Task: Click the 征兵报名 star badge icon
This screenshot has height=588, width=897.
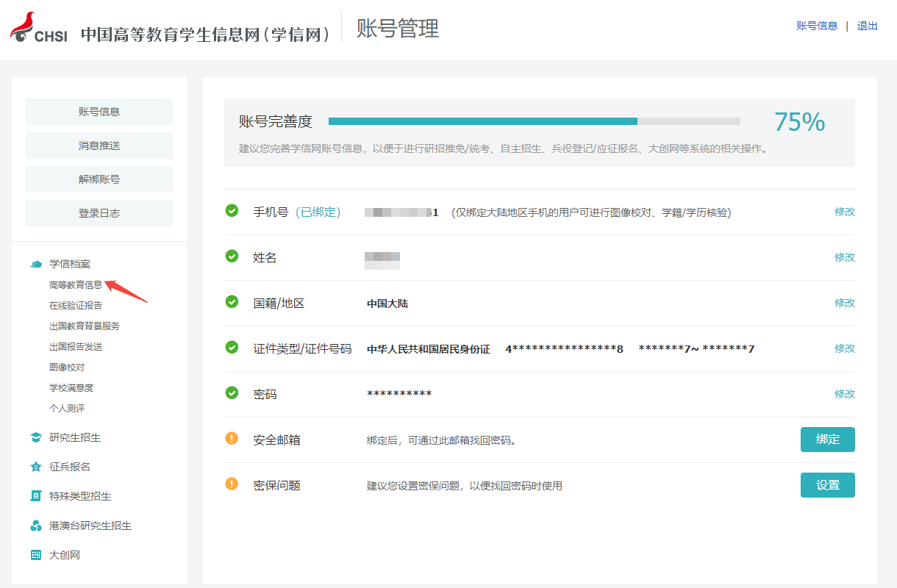Action: coord(36,467)
